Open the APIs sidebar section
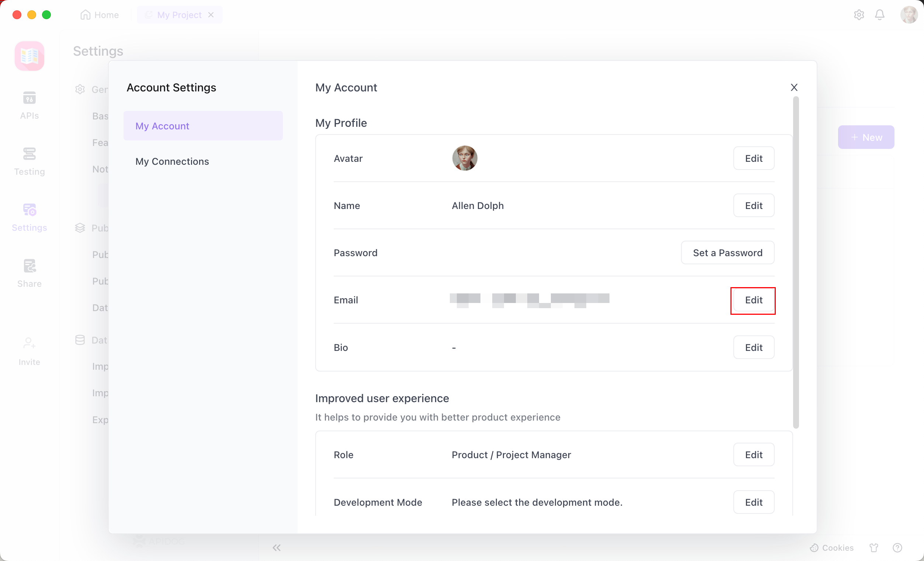Image resolution: width=924 pixels, height=561 pixels. click(x=29, y=105)
